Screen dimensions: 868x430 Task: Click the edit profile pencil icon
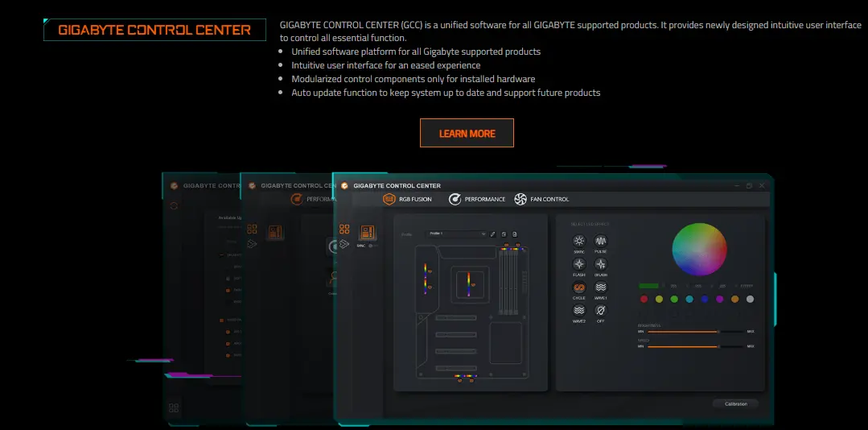tap(493, 234)
